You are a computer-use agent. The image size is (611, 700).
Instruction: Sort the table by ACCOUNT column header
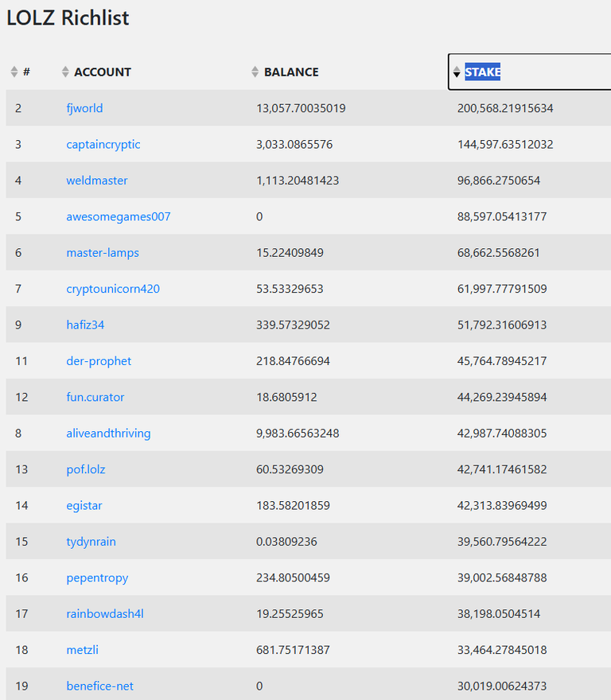pyautogui.click(x=103, y=72)
